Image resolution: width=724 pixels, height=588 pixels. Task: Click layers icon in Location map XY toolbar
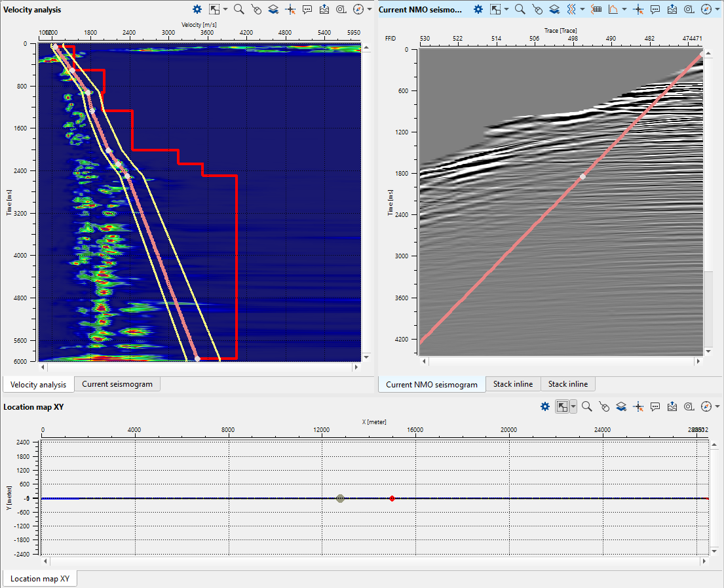(621, 407)
